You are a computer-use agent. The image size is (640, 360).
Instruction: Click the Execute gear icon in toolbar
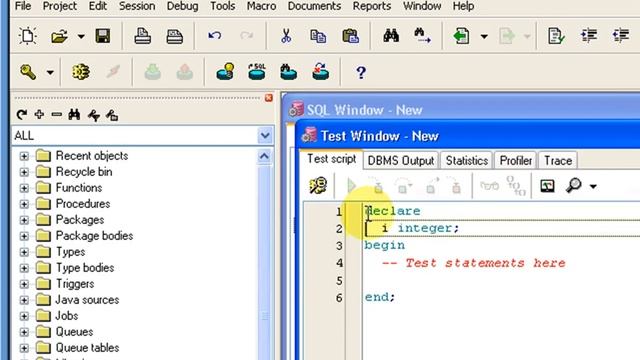point(81,72)
